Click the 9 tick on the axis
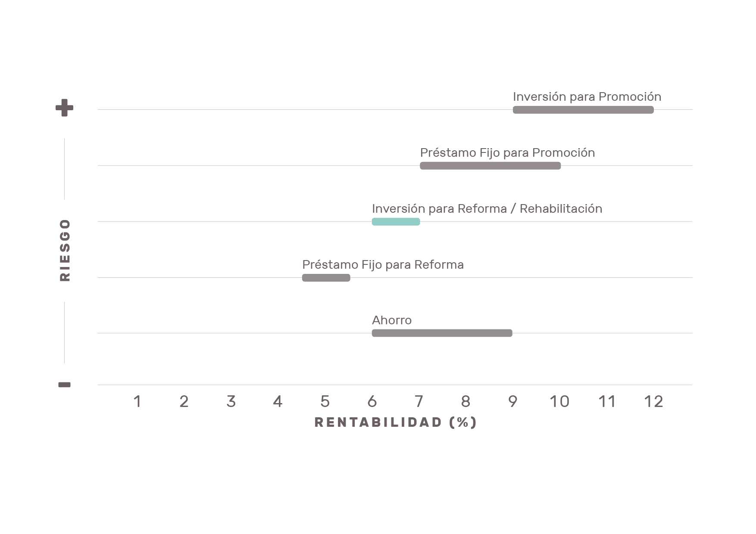Image resolution: width=756 pixels, height=534 pixels. [512, 402]
